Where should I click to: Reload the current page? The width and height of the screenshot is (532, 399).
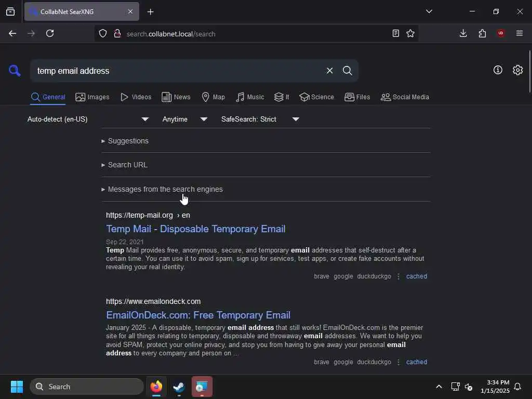point(50,33)
